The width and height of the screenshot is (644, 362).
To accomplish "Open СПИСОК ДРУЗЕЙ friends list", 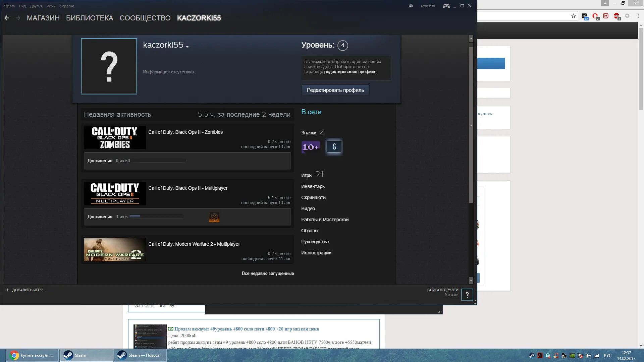I will (443, 290).
